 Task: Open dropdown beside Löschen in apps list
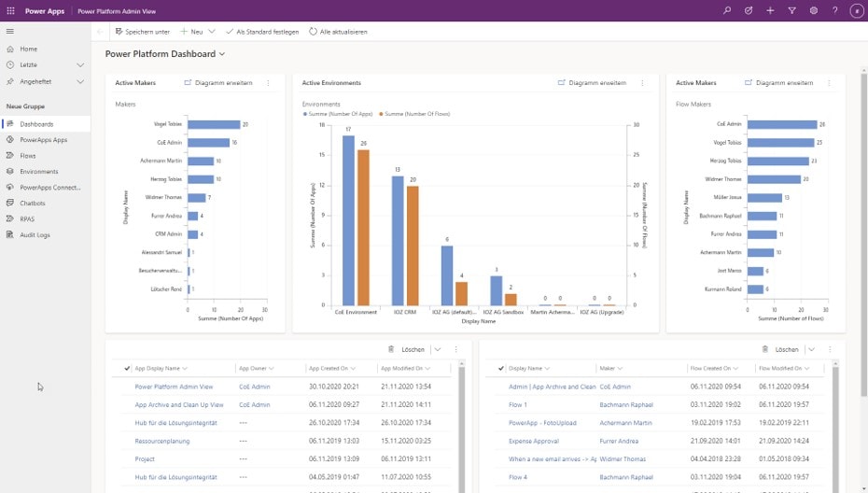(x=438, y=349)
